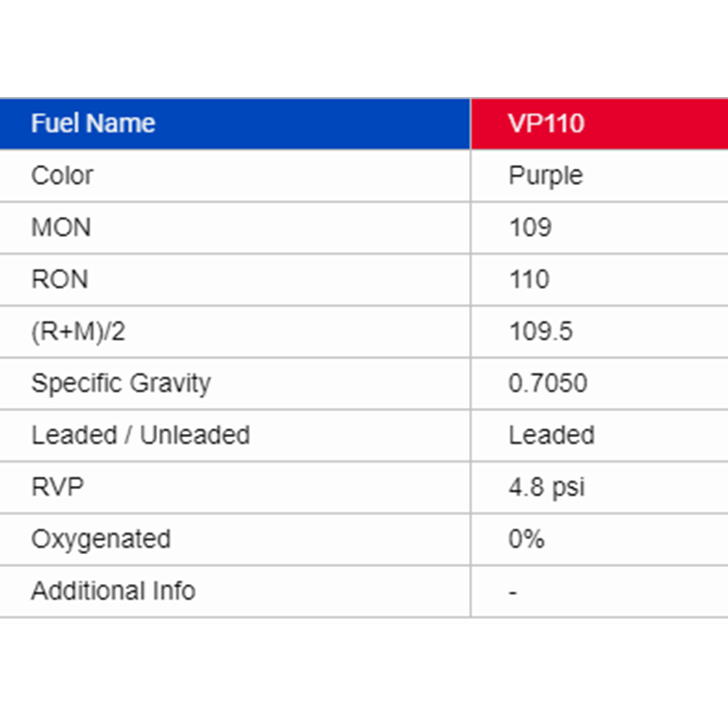Select the Color row label
Viewport: 728px width, 728px height.
[62, 176]
